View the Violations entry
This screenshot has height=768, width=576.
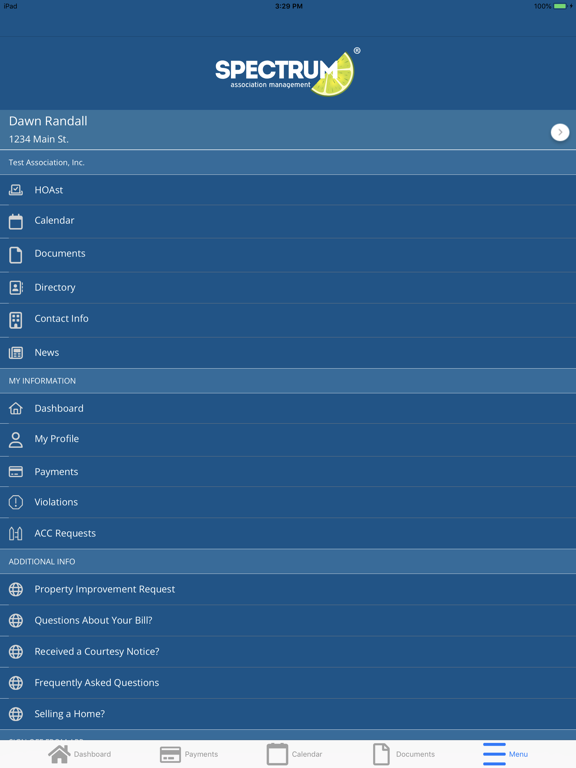click(x=288, y=502)
